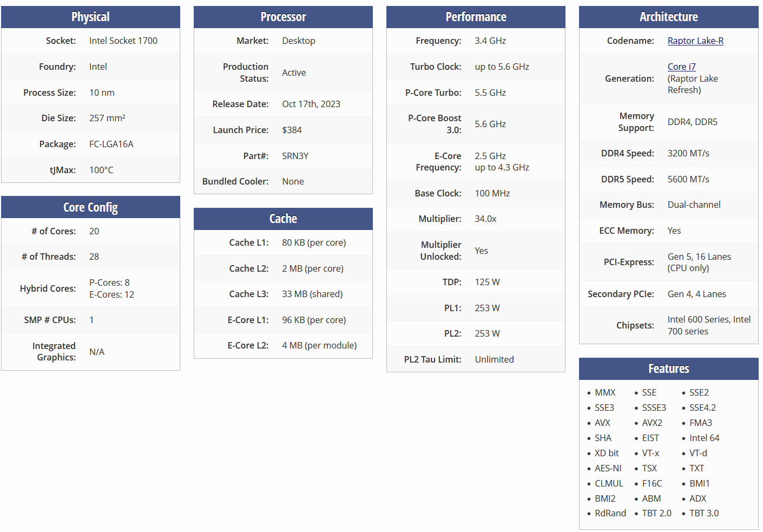Click the Performance section header
Image resolution: width=763 pixels, height=532 pixels.
click(476, 17)
